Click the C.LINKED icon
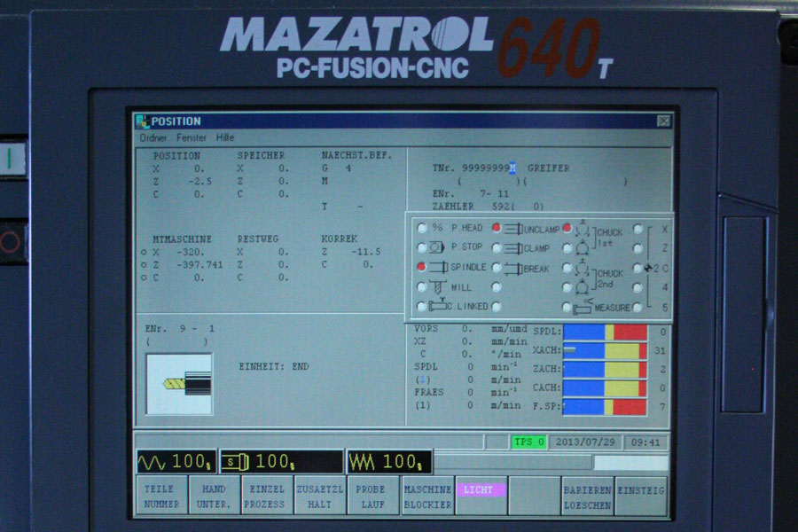The width and height of the screenshot is (798, 532). point(437,307)
